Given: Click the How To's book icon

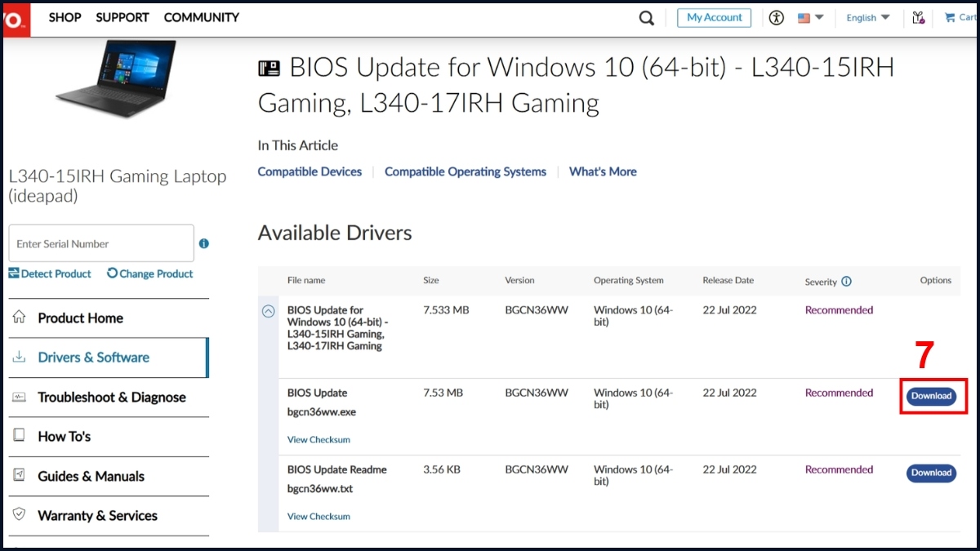Looking at the screenshot, I should pos(19,436).
